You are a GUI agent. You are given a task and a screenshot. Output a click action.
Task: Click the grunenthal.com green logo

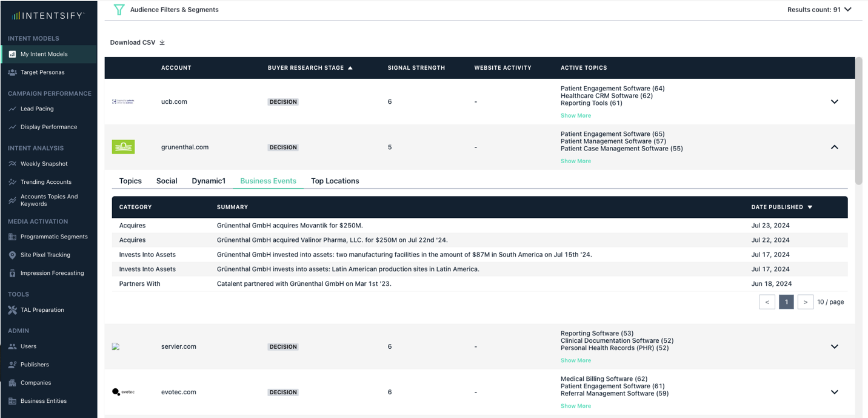[123, 147]
